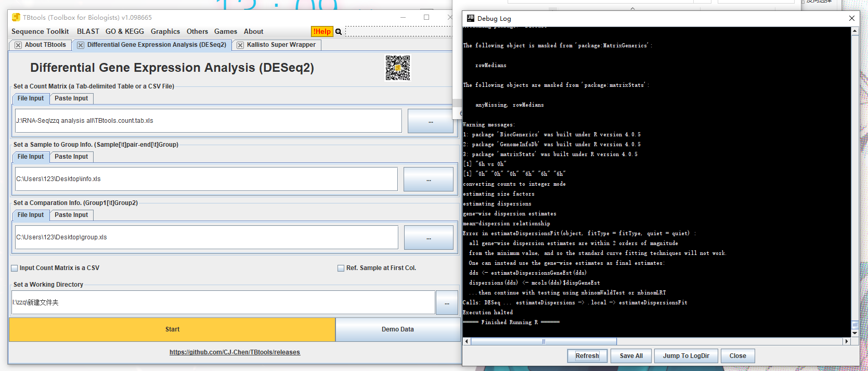Image resolution: width=868 pixels, height=371 pixels.
Task: Click the group.xls comparation path field
Action: coord(206,237)
